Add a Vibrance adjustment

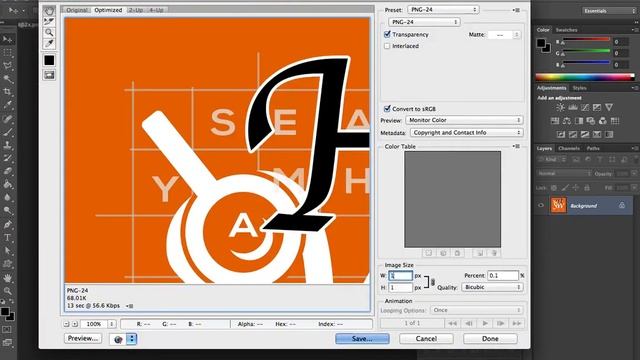pos(609,107)
